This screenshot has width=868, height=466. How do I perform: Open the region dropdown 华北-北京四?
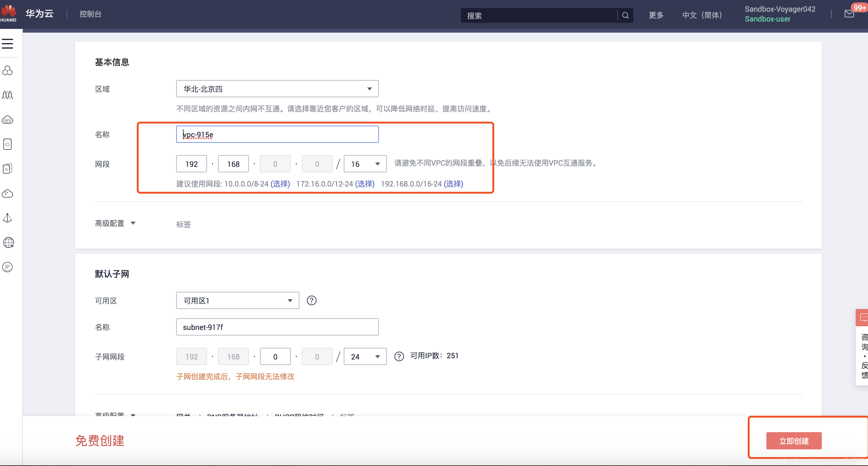tap(277, 89)
